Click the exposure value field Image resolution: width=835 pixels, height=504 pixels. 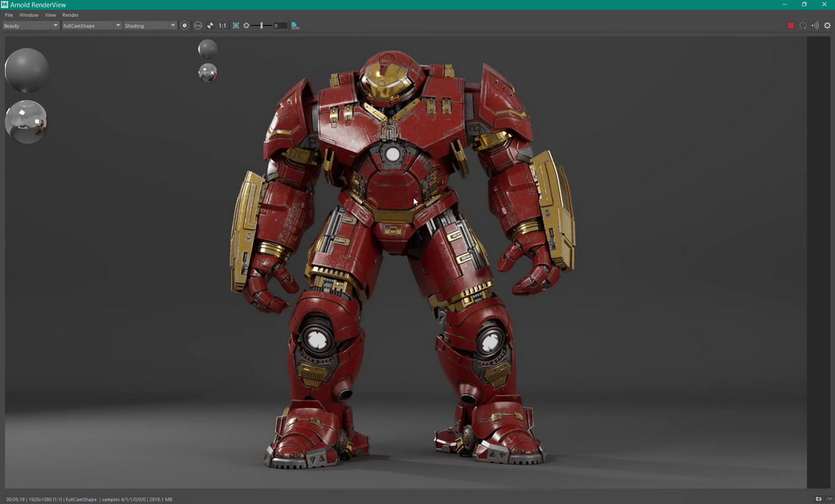[x=280, y=26]
